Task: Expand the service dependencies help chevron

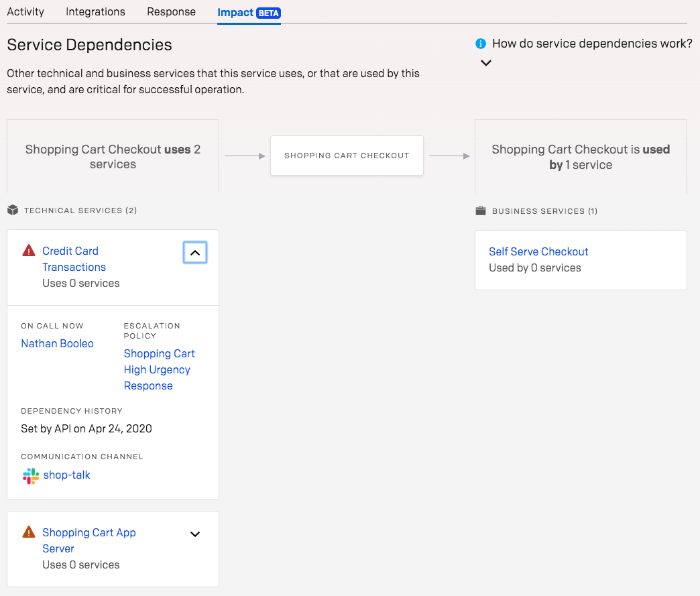Action: pos(486,63)
